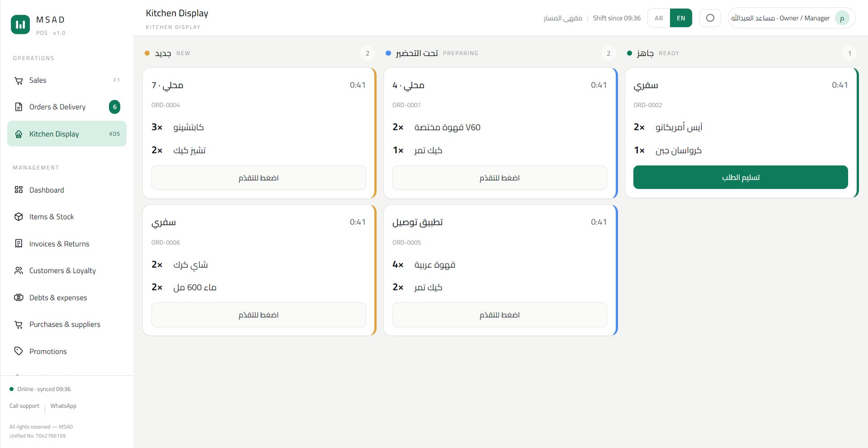This screenshot has width=868, height=448.
Task: Click the Orders & Delivery document icon
Action: [x=19, y=107]
